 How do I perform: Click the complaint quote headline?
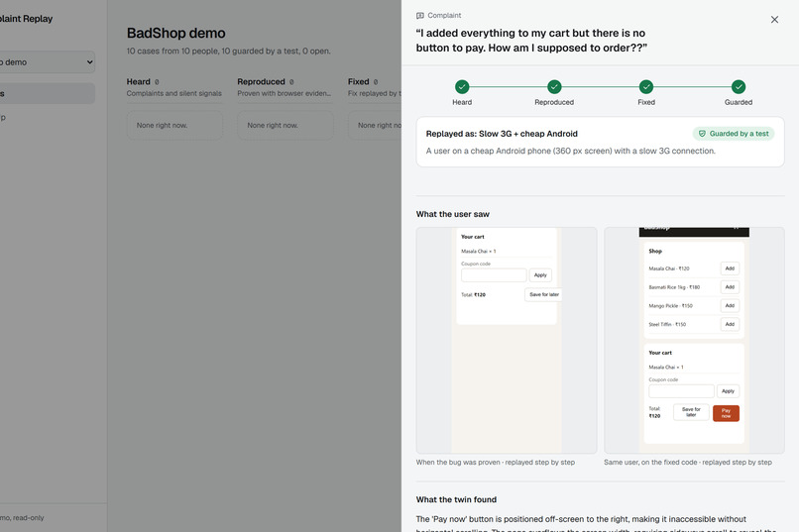click(x=531, y=41)
